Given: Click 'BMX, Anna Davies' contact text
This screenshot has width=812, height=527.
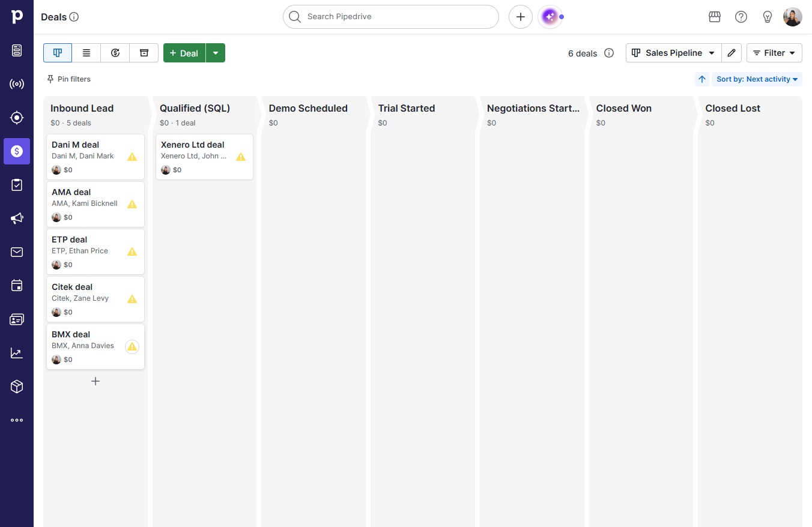Looking at the screenshot, I should point(83,346).
